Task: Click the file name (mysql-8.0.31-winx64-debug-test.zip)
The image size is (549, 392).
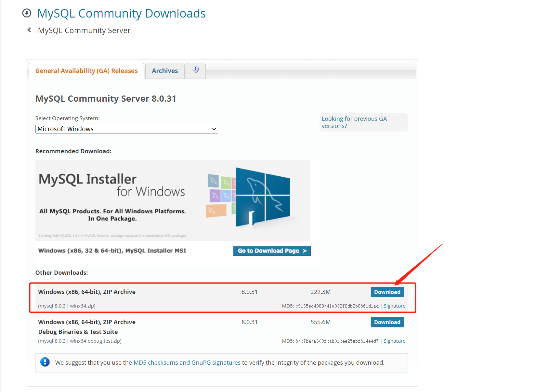Action: tap(80, 341)
